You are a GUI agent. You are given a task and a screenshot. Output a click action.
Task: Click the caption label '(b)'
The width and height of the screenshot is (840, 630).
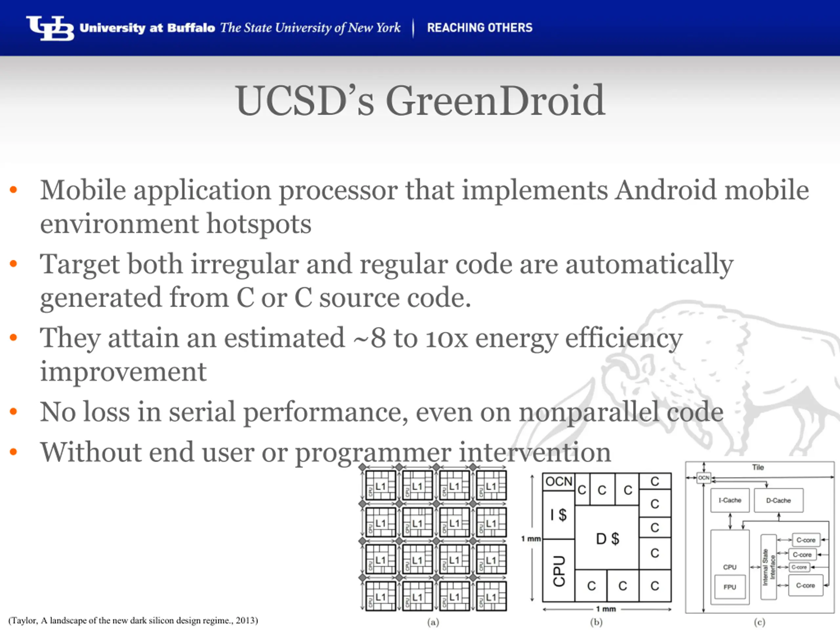coord(596,622)
